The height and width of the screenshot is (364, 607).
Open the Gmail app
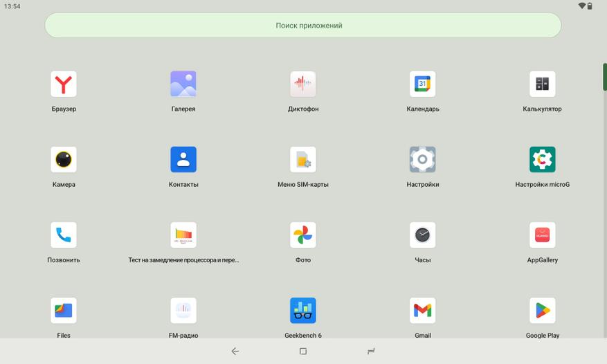pos(422,311)
